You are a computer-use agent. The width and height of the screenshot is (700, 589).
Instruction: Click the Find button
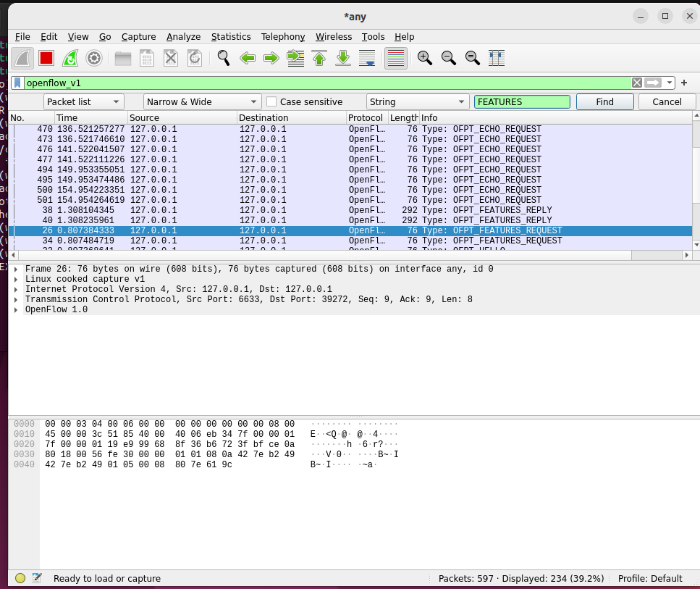[605, 102]
